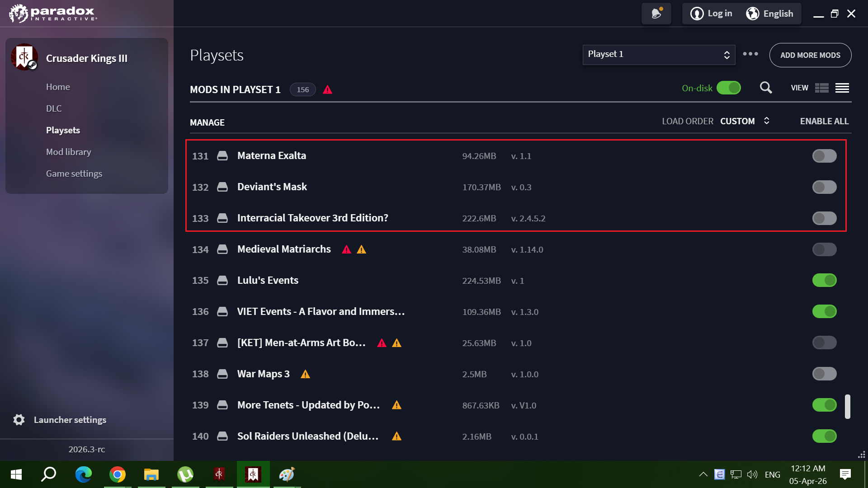Disable the VIET Events mod
Viewport: 868px width, 488px height.
point(825,312)
